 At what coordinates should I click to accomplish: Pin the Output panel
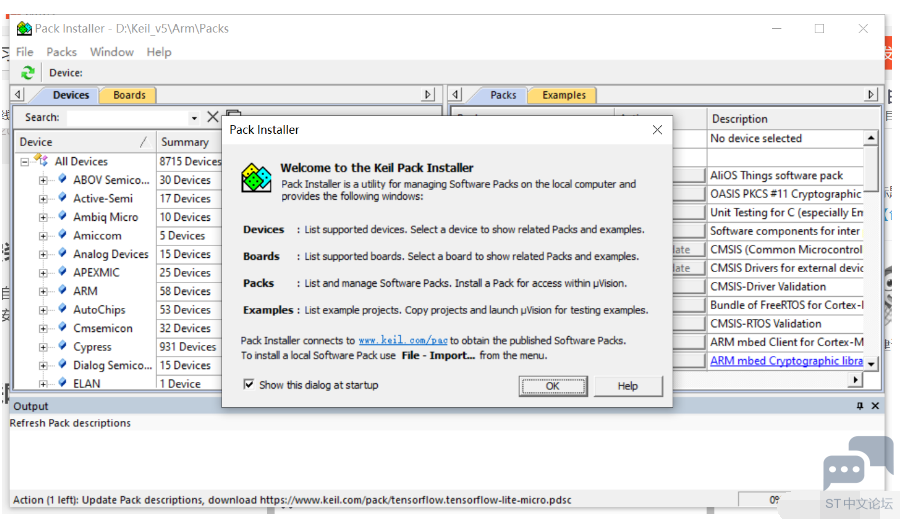pos(859,406)
